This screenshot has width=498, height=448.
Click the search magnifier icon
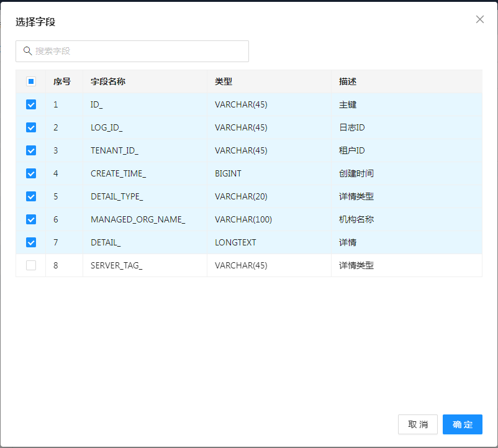click(27, 51)
